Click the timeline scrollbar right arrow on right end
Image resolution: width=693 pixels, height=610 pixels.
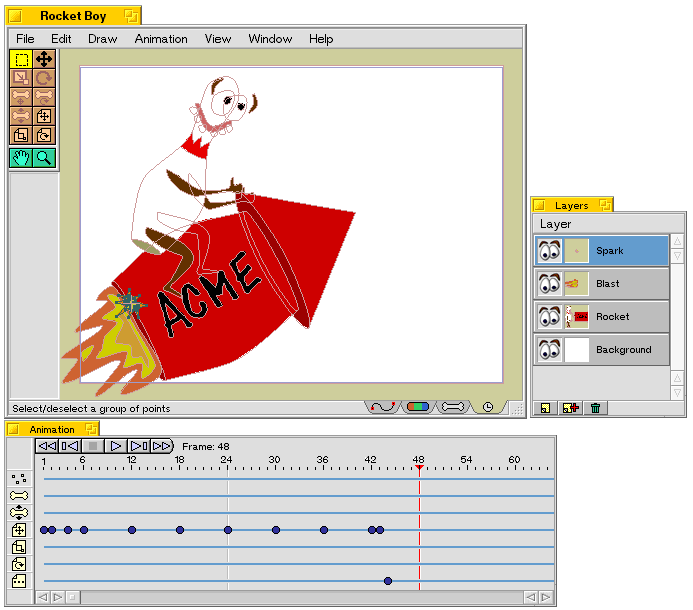point(546,598)
